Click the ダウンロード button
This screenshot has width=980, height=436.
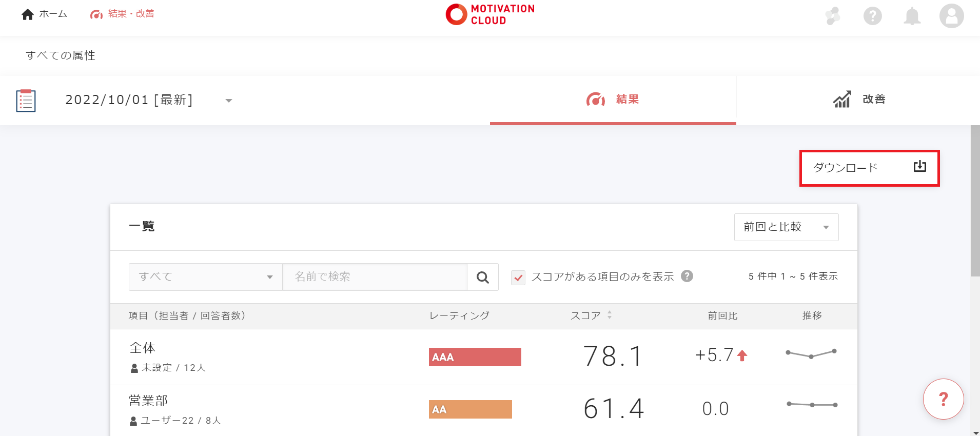[x=869, y=168]
